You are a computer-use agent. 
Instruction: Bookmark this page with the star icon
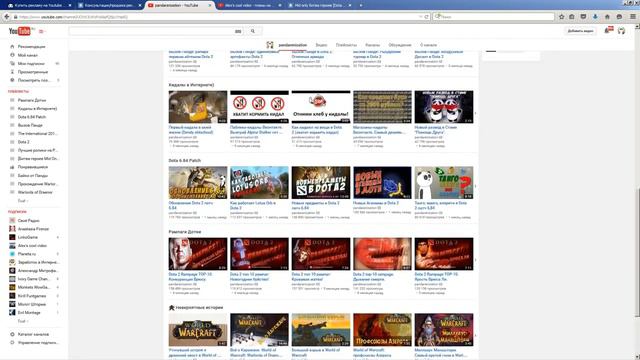click(x=562, y=17)
